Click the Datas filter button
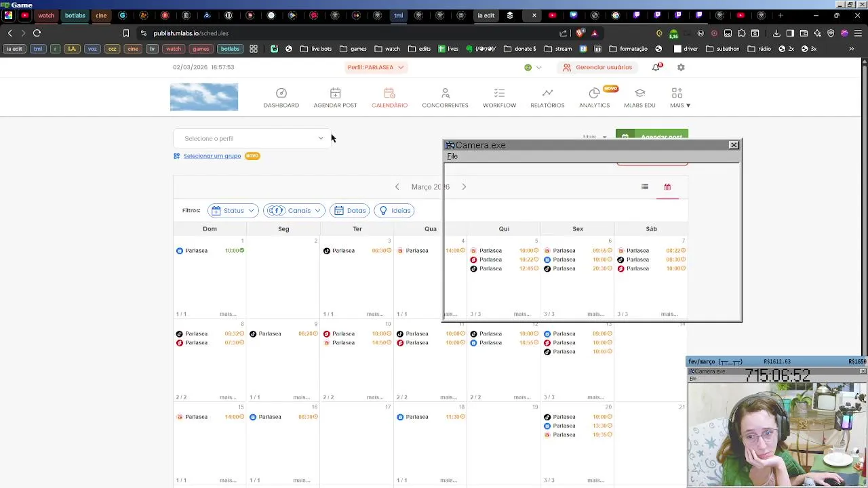The height and width of the screenshot is (488, 868). [x=350, y=211]
